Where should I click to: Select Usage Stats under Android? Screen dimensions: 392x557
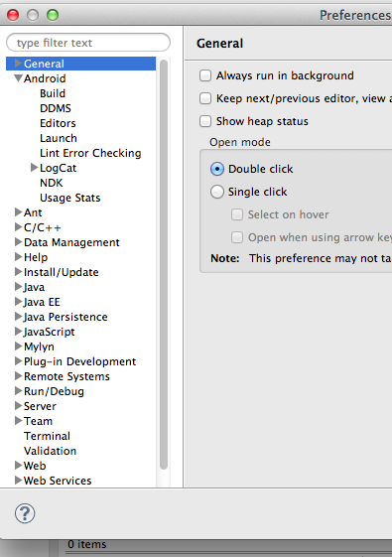pyautogui.click(x=69, y=198)
